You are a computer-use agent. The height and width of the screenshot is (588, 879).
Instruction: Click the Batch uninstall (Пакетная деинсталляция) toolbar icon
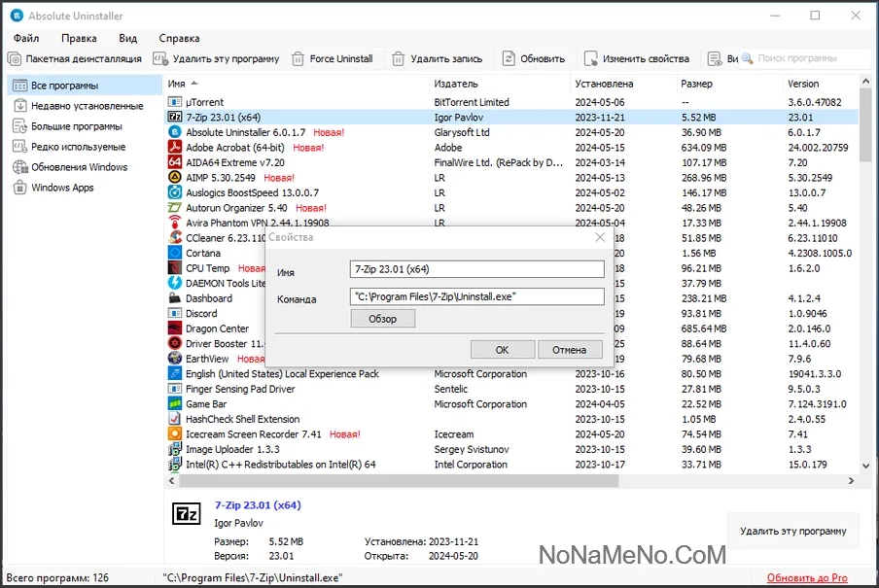pos(15,59)
